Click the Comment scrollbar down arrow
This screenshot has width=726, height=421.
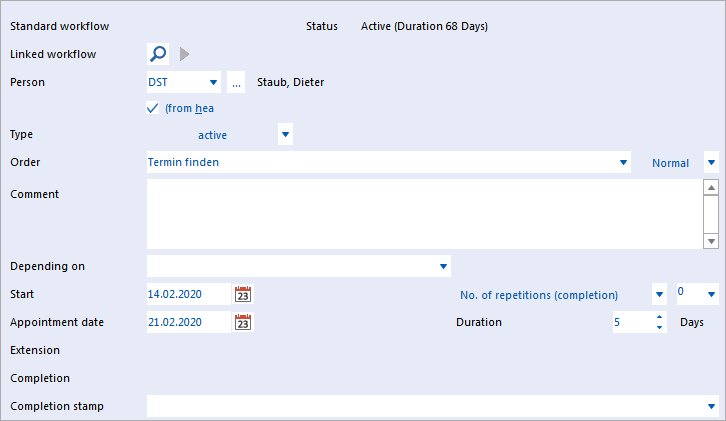711,241
